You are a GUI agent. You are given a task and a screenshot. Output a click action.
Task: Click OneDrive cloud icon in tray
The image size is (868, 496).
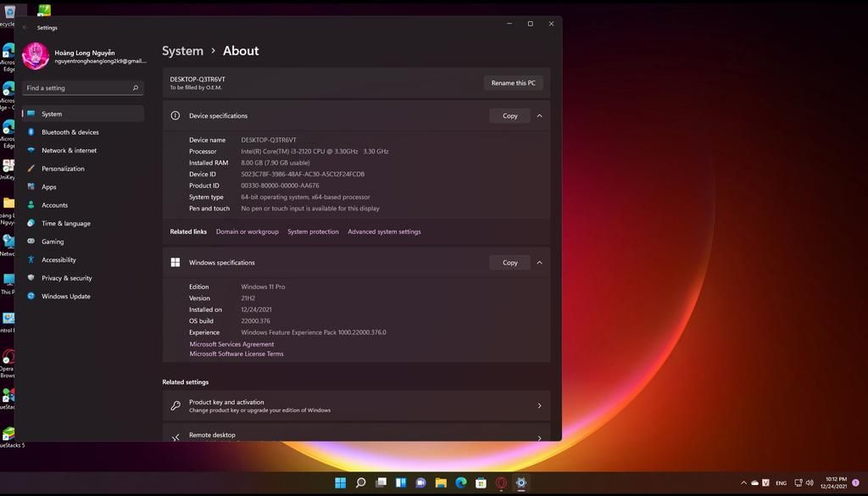pos(754,482)
